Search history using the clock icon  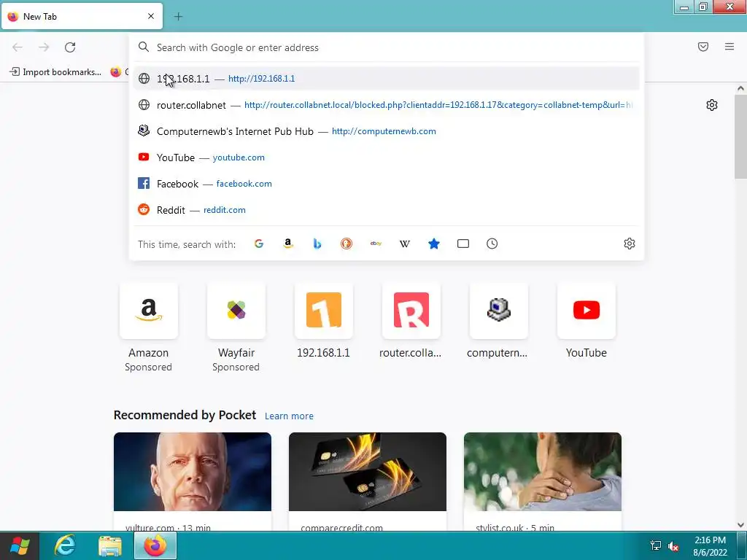click(x=492, y=244)
